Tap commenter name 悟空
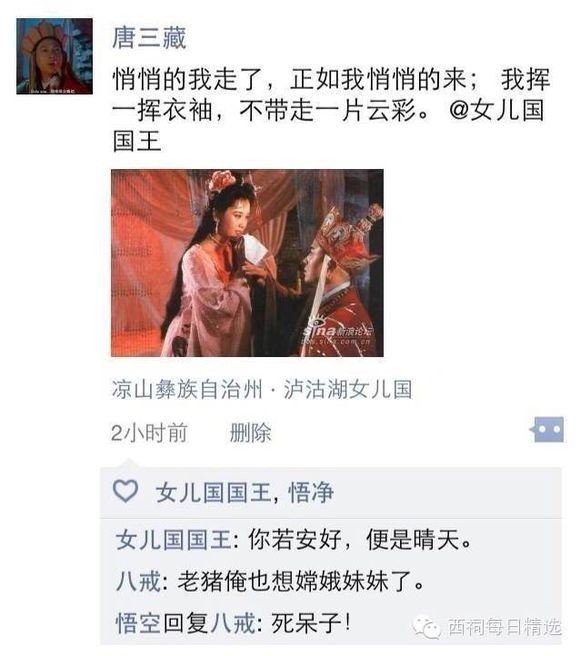 [x=139, y=623]
